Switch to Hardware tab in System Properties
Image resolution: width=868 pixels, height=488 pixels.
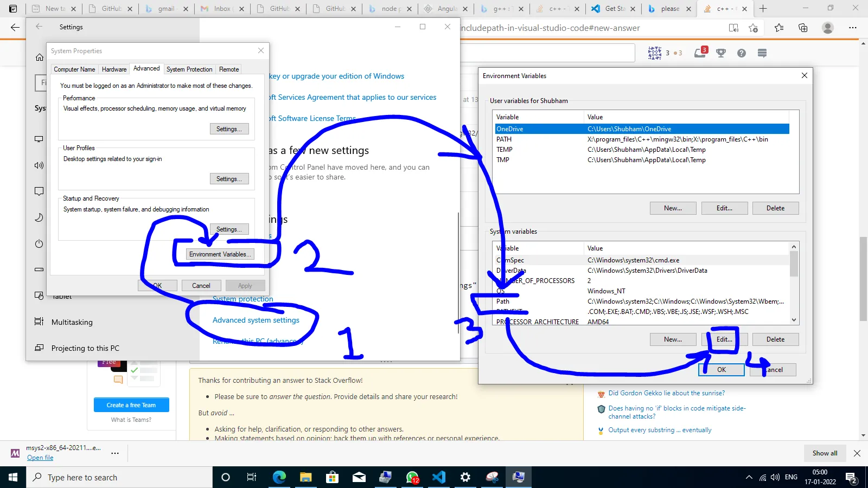(114, 69)
